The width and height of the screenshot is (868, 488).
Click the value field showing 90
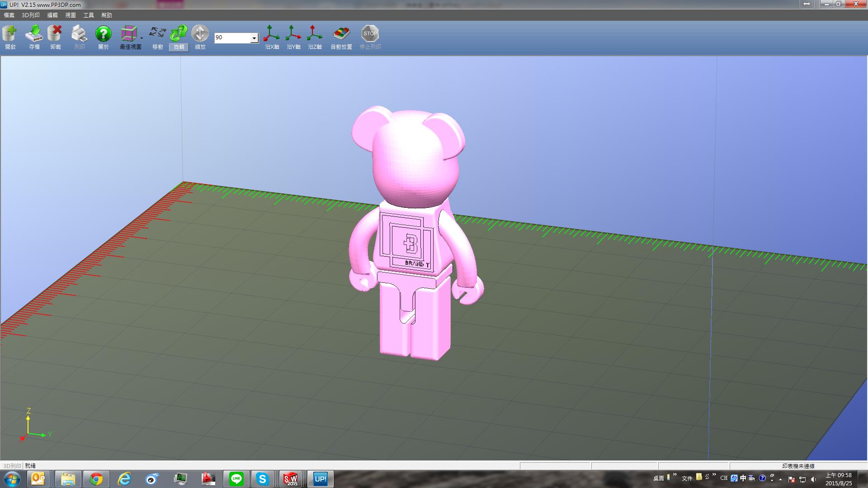[232, 38]
